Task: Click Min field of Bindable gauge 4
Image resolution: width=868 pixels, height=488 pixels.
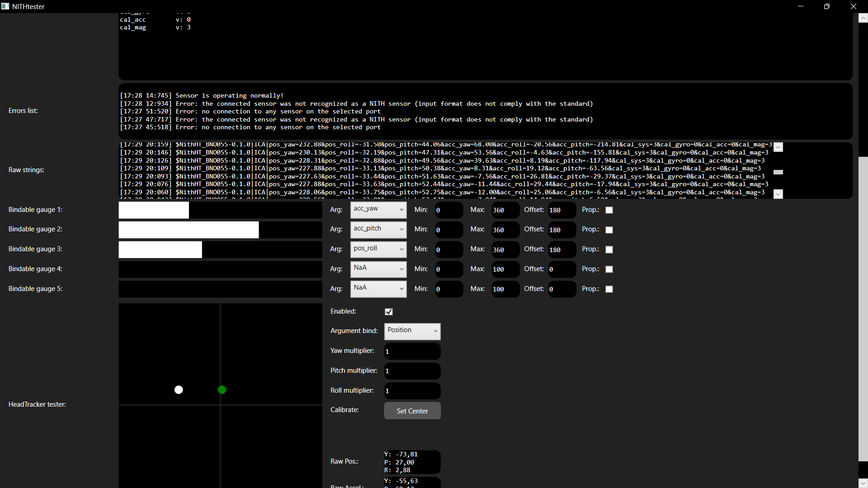Action: (449, 269)
